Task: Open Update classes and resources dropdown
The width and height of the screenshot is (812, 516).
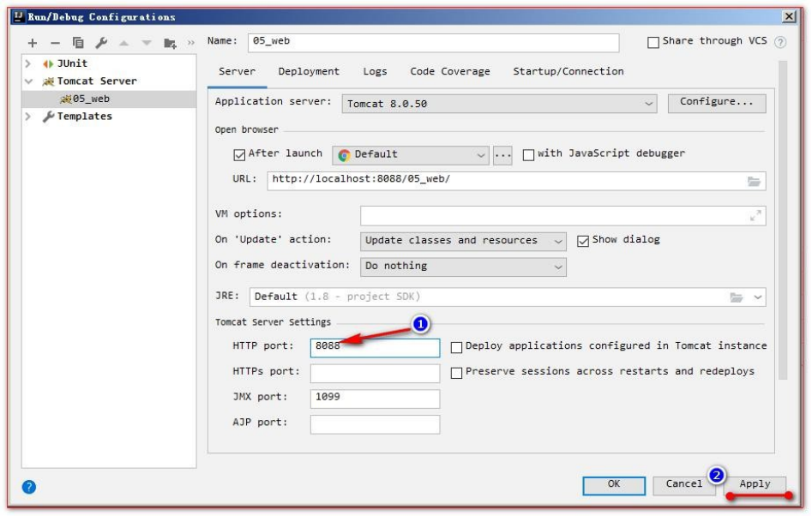Action: 463,241
